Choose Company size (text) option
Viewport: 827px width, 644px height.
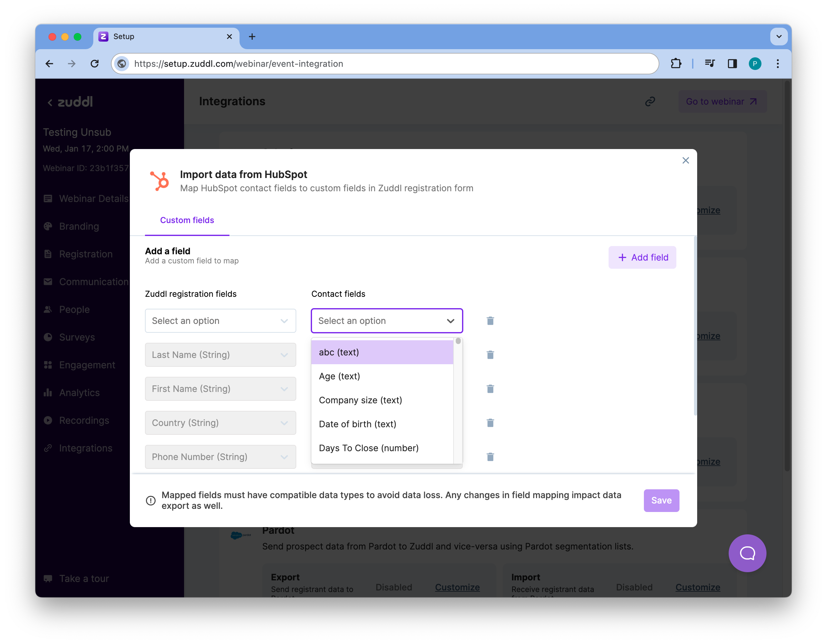[x=382, y=400]
